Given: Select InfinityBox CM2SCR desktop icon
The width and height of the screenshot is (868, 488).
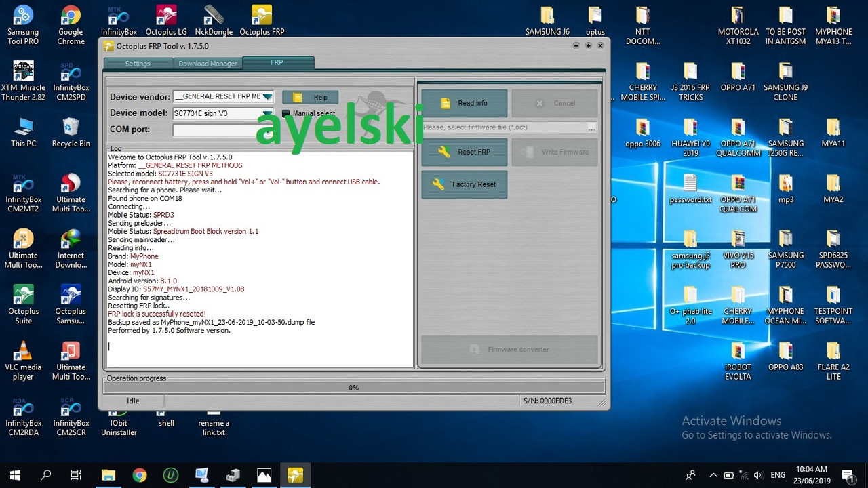Looking at the screenshot, I should 71,417.
